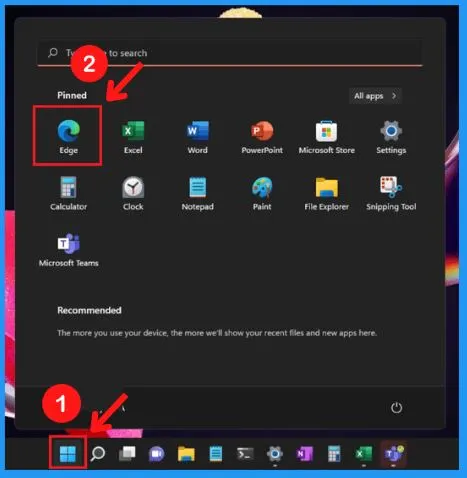Open Microsoft Store from Pinned apps
Viewport: 467px width, 478px height.
(327, 136)
